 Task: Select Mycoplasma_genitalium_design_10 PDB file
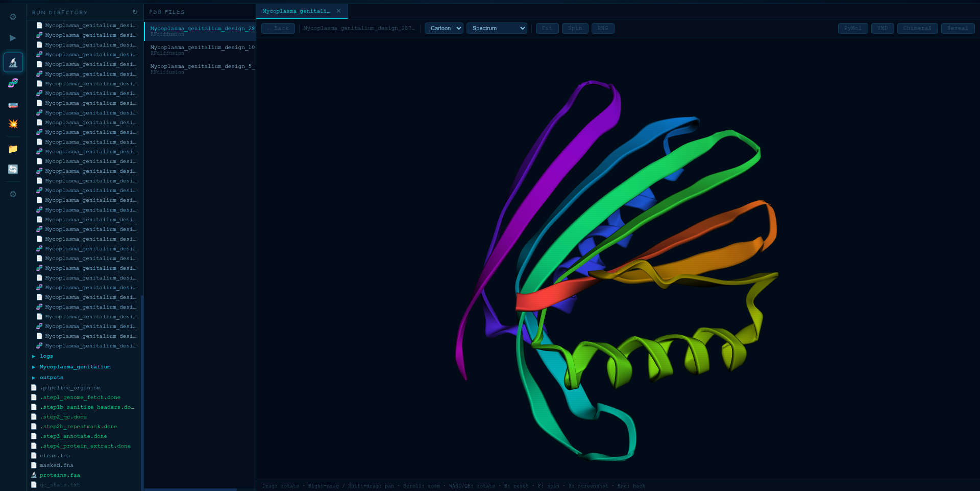click(200, 50)
